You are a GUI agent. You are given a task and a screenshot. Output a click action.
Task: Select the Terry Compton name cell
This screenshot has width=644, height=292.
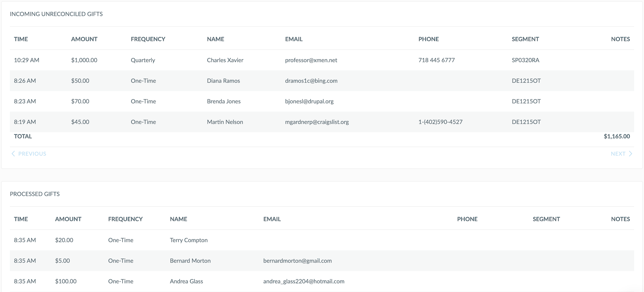pos(189,240)
